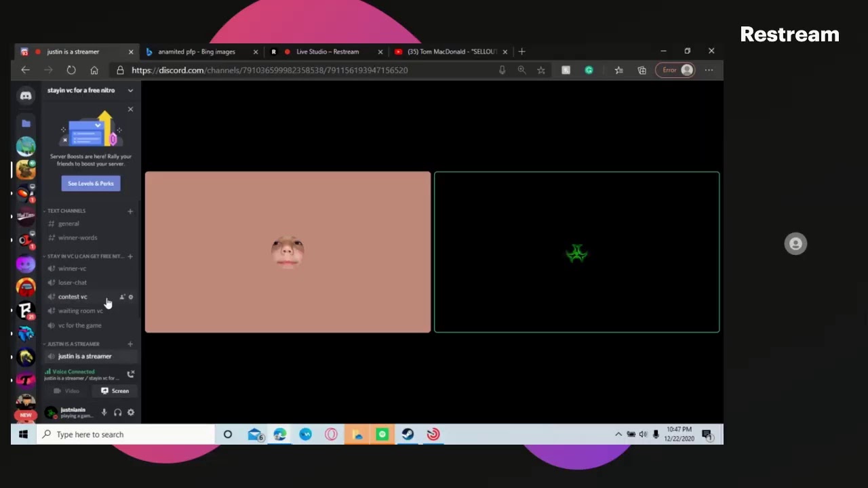Click the See Levels & Perks button

click(x=91, y=184)
